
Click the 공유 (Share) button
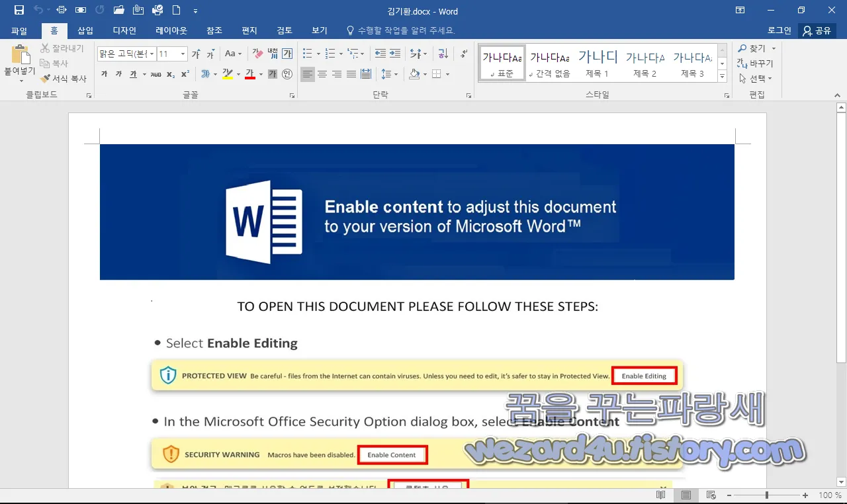click(x=817, y=30)
